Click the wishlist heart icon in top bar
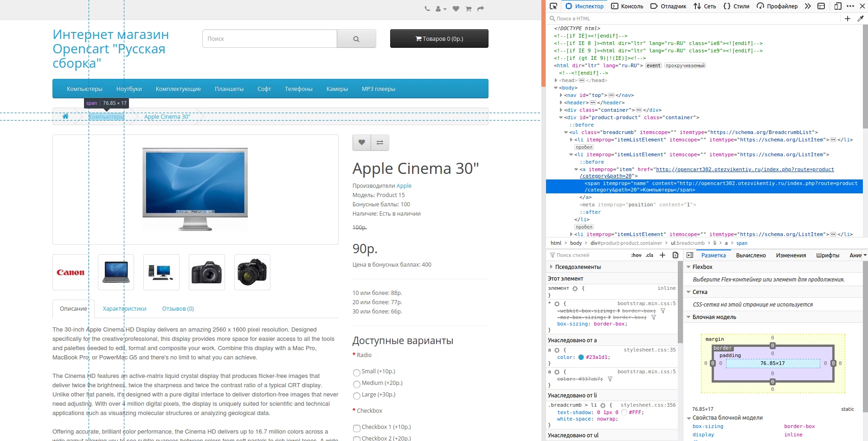This screenshot has width=868, height=441. click(x=456, y=9)
